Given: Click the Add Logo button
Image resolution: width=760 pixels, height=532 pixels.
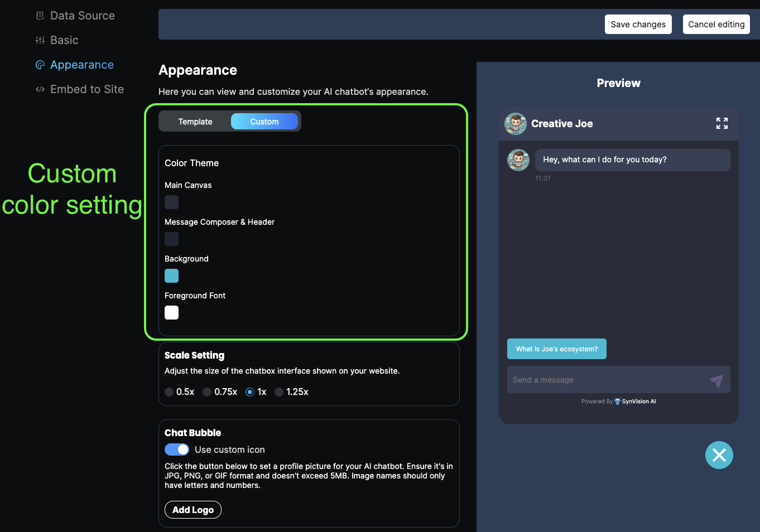Looking at the screenshot, I should 193,510.
